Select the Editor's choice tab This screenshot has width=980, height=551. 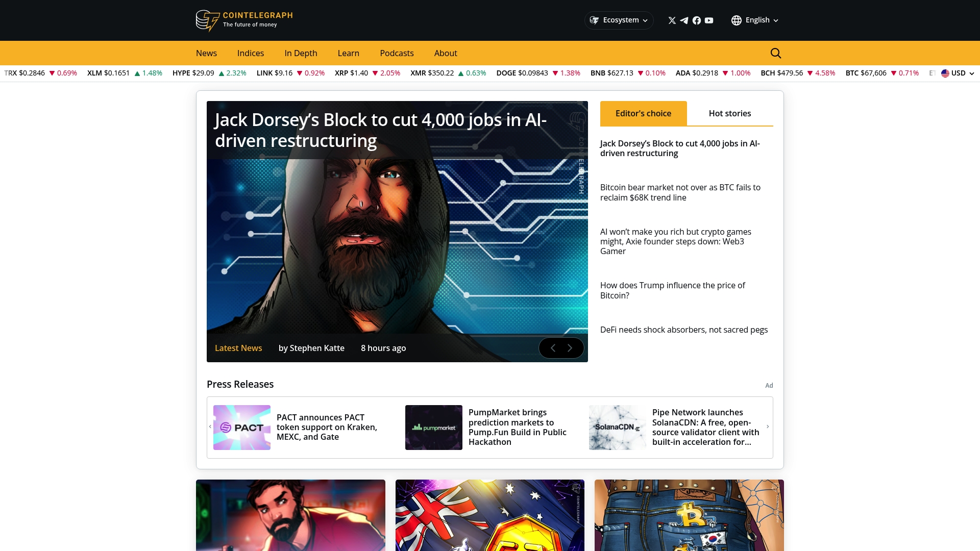coord(643,113)
